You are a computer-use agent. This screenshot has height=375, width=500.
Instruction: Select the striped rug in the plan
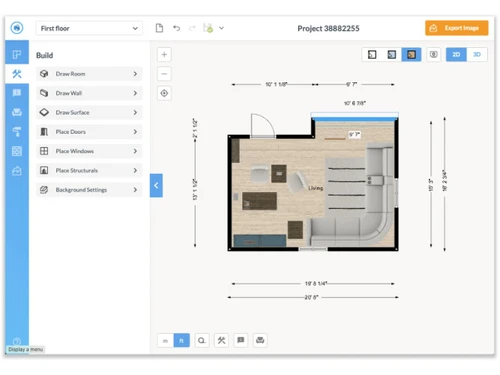347,188
